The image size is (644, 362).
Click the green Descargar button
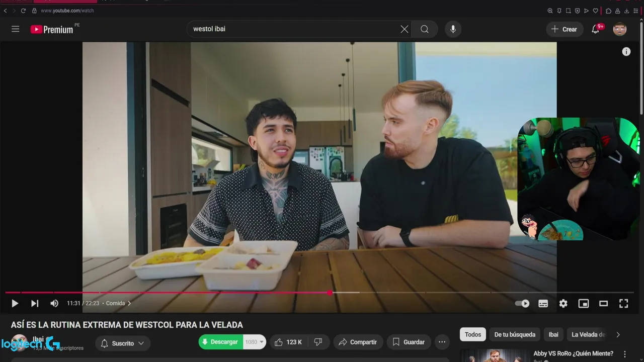pyautogui.click(x=220, y=342)
